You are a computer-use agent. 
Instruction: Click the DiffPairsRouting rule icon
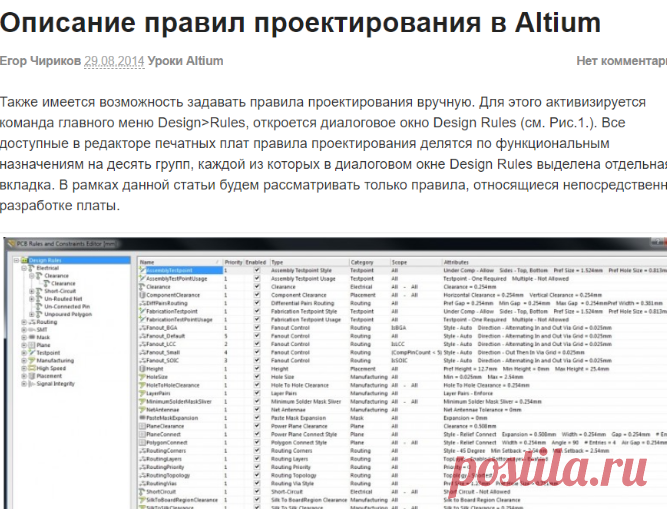coord(143,303)
